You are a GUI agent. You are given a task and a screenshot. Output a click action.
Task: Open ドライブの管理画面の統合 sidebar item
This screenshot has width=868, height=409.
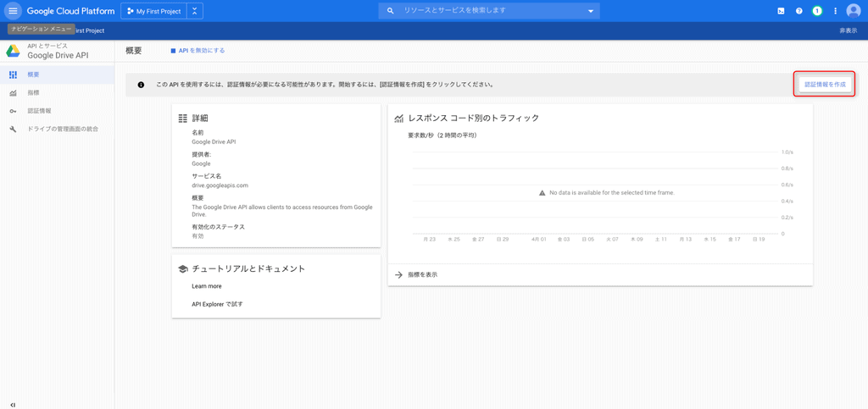pyautogui.click(x=63, y=129)
